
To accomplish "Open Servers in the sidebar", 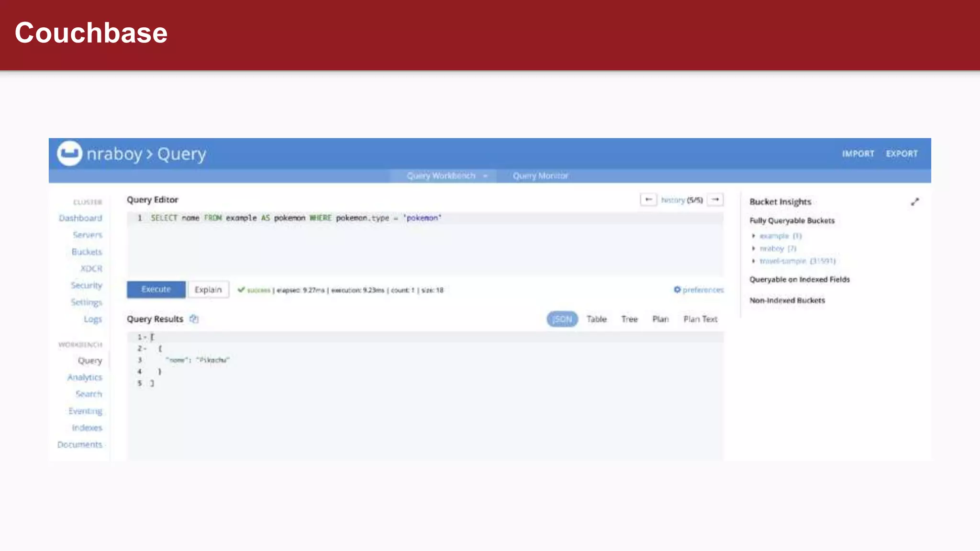I will 88,235.
